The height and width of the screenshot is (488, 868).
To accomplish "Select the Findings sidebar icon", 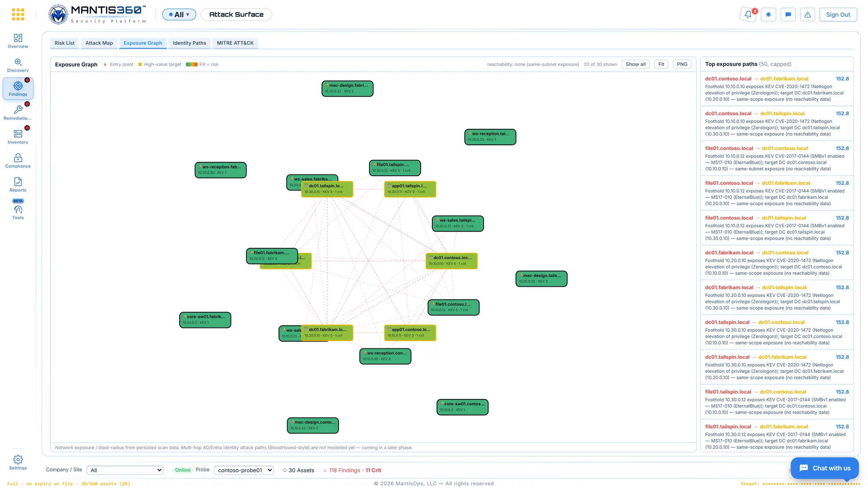I will click(x=18, y=89).
